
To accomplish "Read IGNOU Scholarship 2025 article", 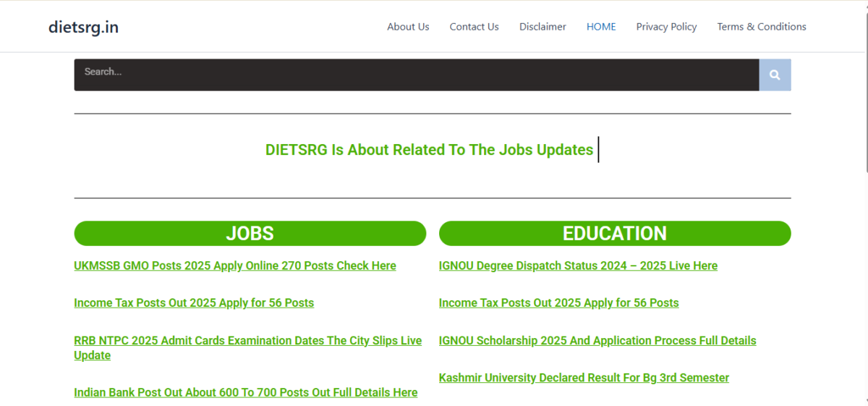I will (x=597, y=340).
